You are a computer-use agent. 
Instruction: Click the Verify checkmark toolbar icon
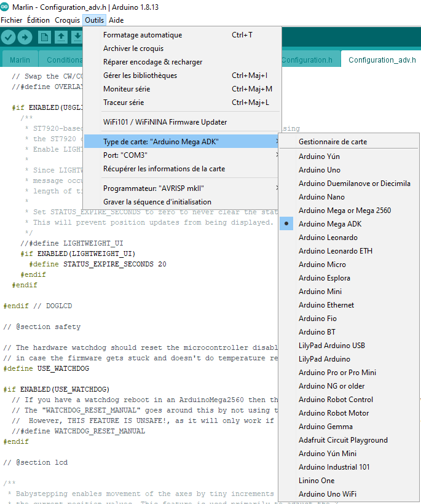click(9, 37)
